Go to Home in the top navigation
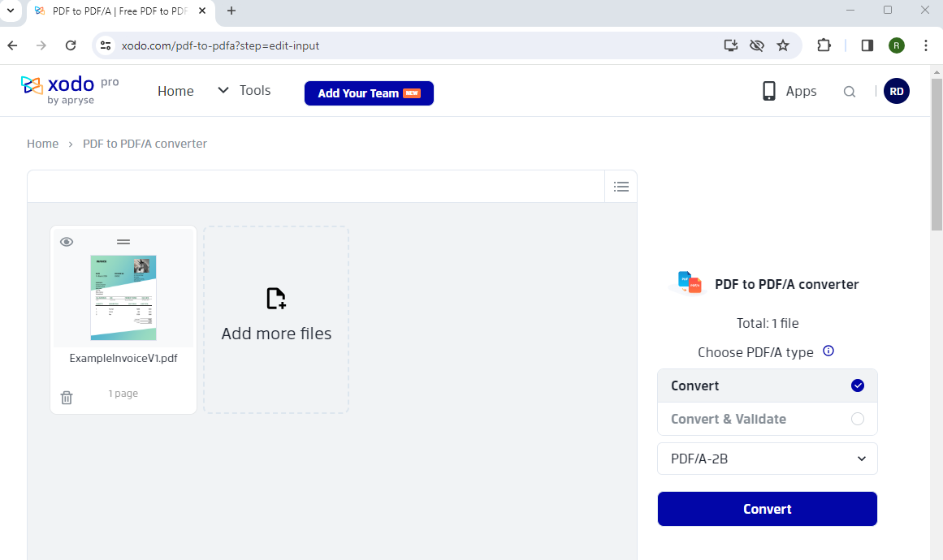Image resolution: width=943 pixels, height=560 pixels. (x=175, y=92)
